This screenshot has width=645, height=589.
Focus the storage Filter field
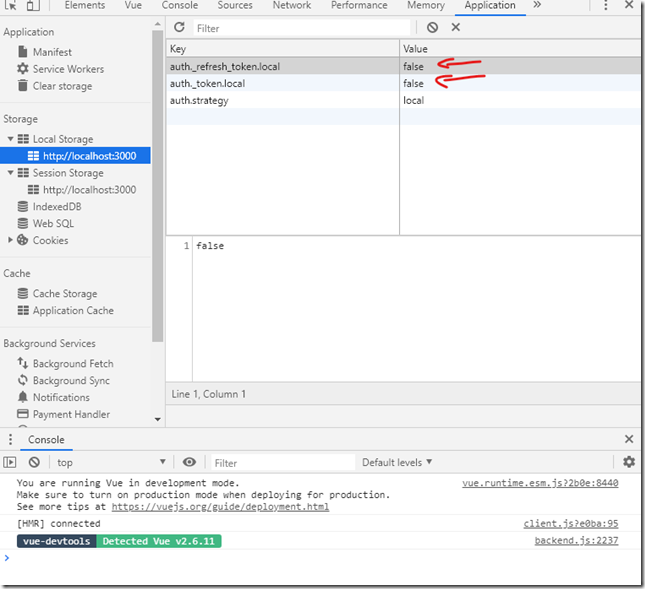coord(302,28)
